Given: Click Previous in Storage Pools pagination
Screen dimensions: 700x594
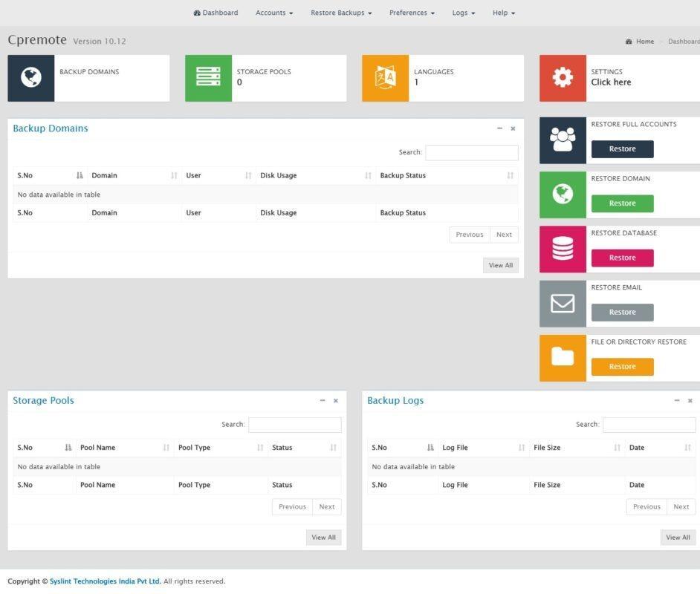Looking at the screenshot, I should pos(293,506).
